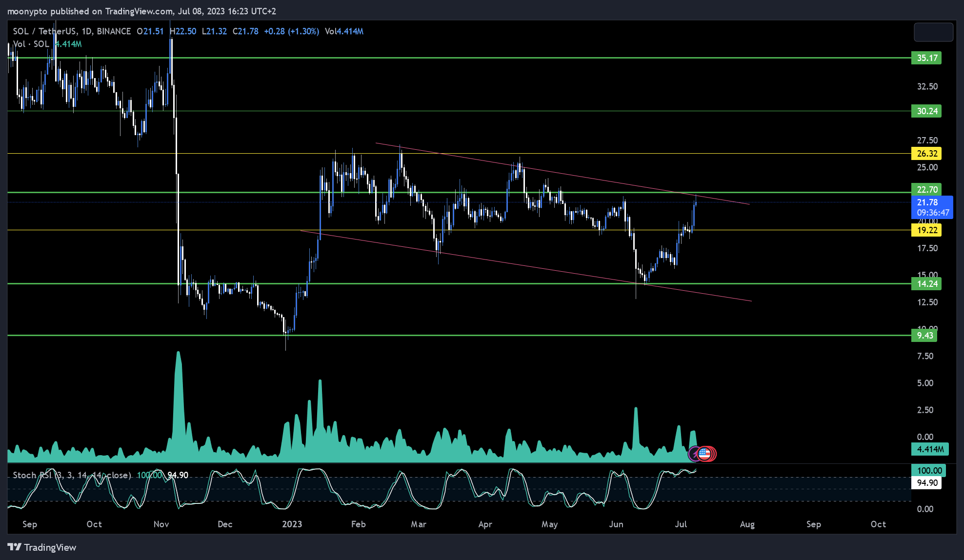Viewport: 964px width, 560px height.
Task: Select the 14.24 green price label
Action: [x=926, y=284]
